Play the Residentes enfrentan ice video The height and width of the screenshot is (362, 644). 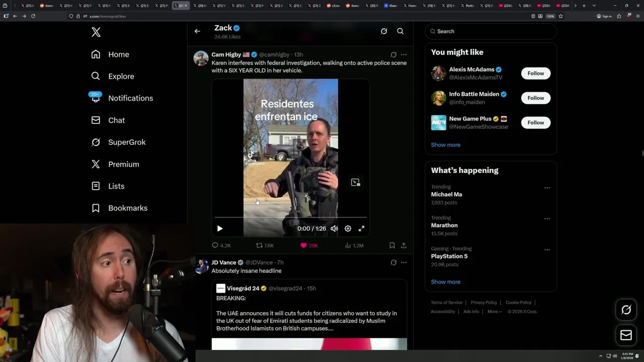tap(220, 228)
